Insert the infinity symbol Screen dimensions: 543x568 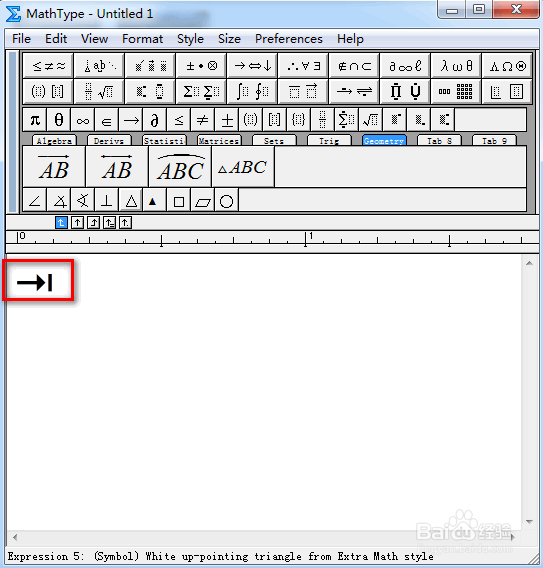(83, 120)
